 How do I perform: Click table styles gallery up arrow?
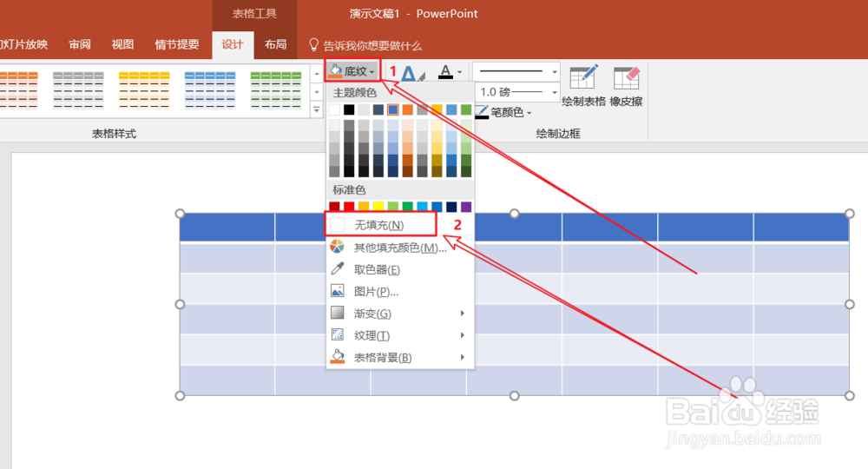coord(317,73)
